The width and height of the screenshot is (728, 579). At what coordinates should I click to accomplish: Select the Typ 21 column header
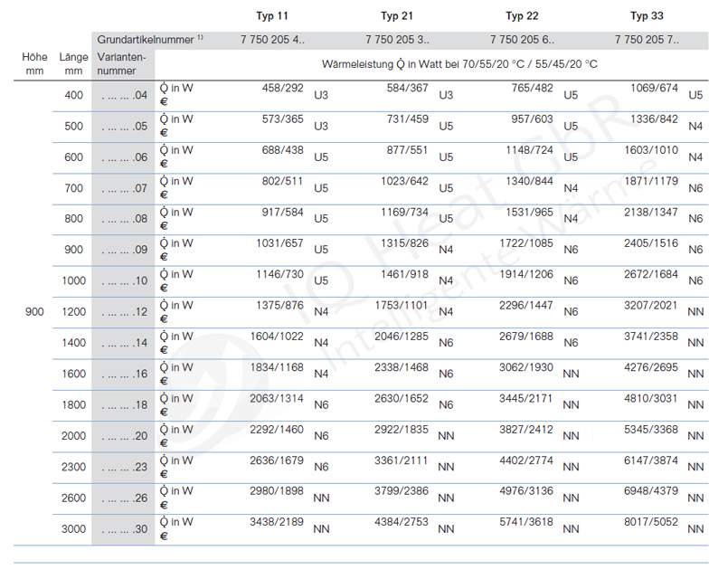click(x=398, y=16)
